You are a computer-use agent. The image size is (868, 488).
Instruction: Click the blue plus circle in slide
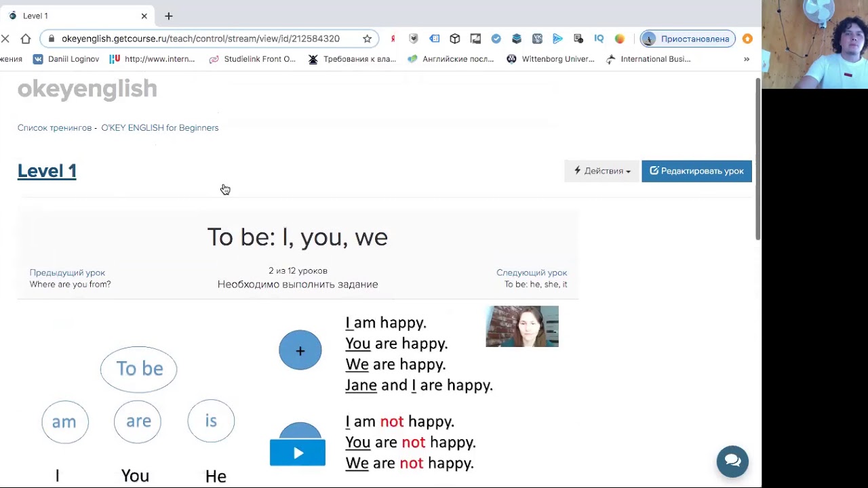tap(300, 350)
